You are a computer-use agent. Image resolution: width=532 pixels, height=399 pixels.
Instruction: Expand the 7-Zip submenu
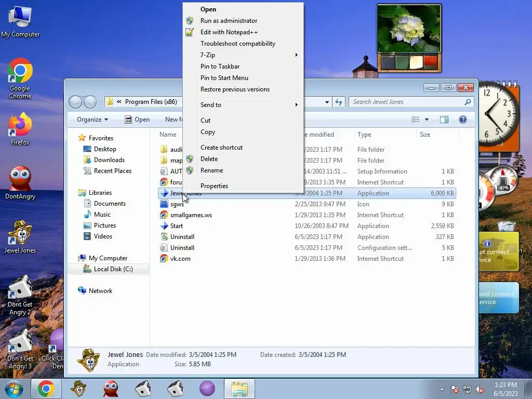(243, 55)
